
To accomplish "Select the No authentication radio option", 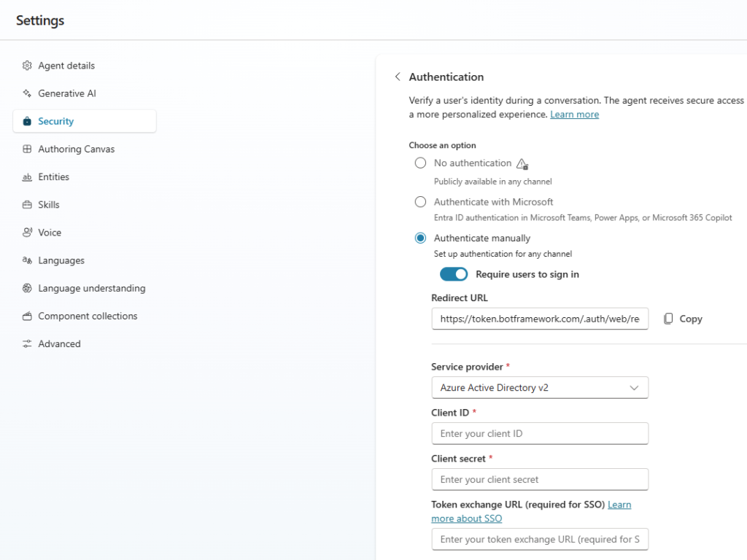I will 420,163.
